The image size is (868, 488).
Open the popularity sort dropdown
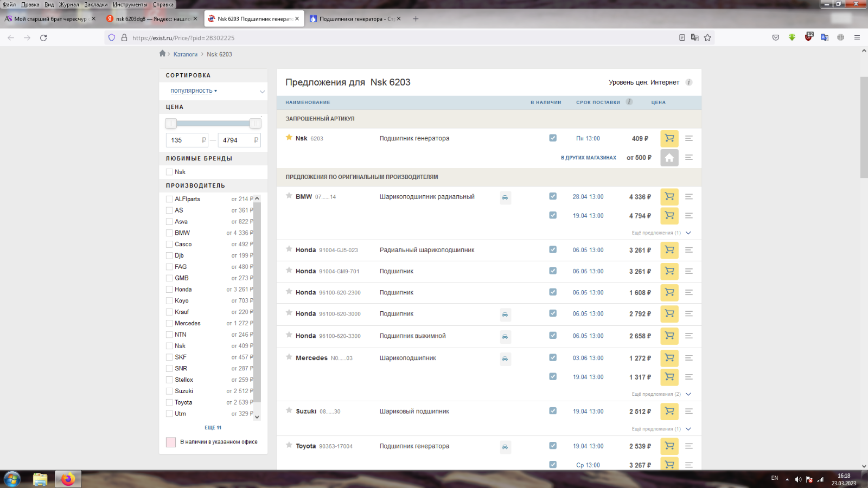pos(194,91)
